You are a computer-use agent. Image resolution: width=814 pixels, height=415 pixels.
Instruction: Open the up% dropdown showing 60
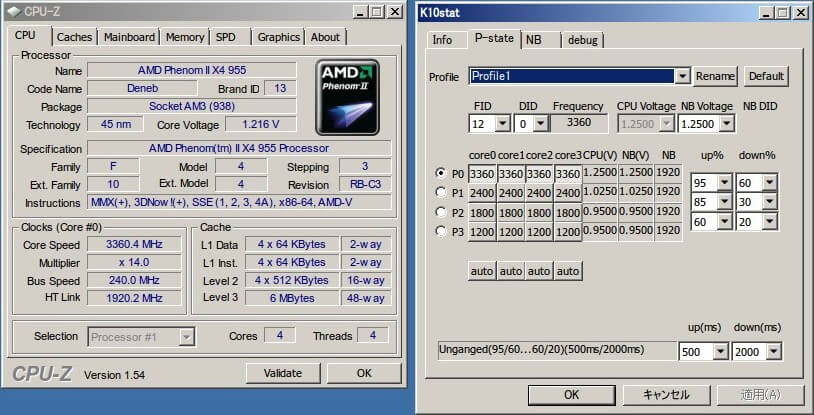[x=723, y=222]
